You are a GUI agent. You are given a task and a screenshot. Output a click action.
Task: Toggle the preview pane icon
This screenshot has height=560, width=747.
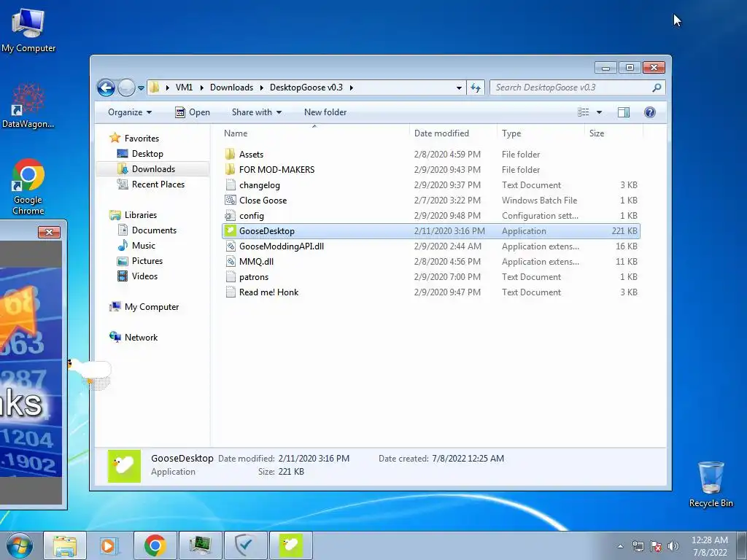[x=623, y=112]
